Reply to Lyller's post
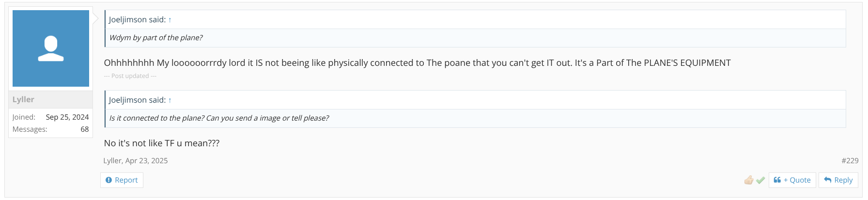Image resolution: width=868 pixels, height=200 pixels. coord(838,180)
